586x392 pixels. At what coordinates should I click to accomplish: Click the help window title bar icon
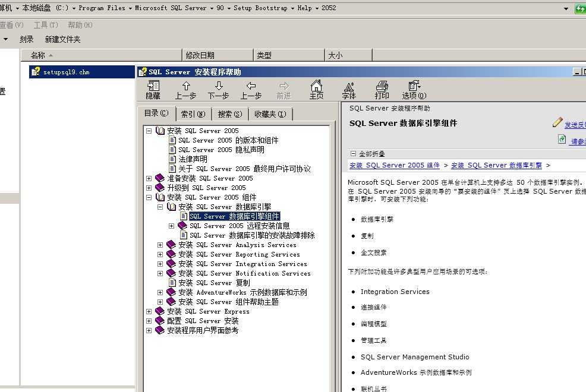click(x=143, y=72)
